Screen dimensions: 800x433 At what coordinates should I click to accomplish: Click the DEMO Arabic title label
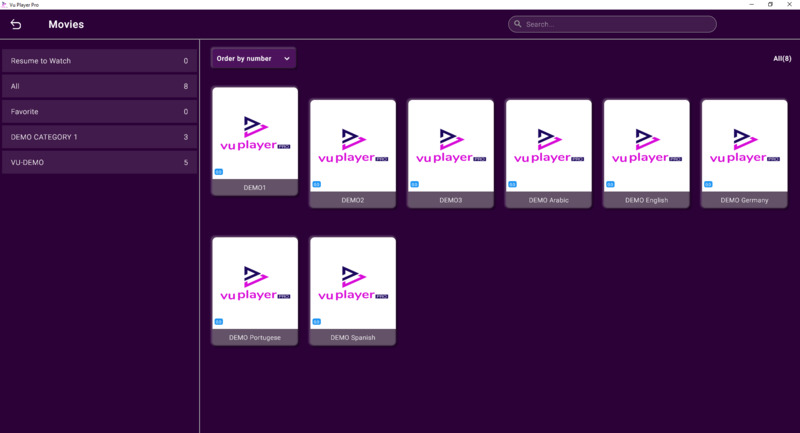(x=548, y=200)
